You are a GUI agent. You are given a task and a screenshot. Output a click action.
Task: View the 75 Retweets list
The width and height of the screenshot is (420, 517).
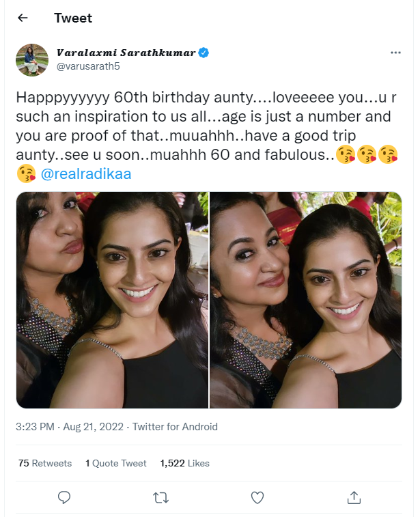click(x=45, y=463)
